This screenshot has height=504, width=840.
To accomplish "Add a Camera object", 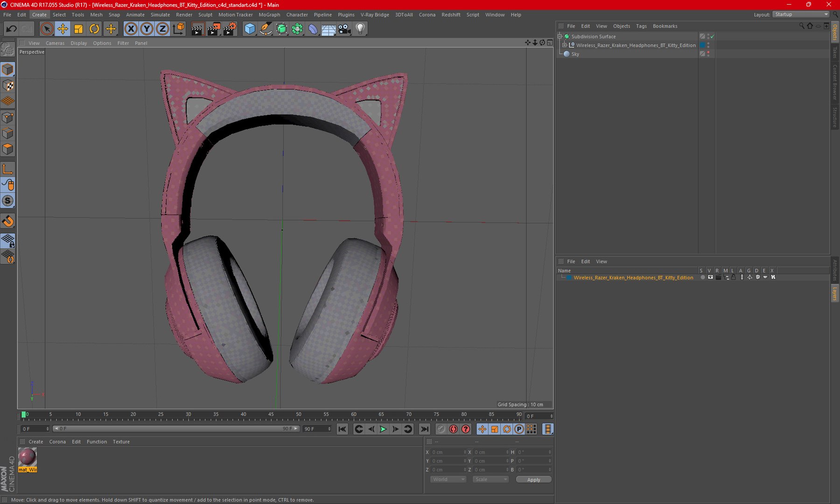I will pyautogui.click(x=344, y=29).
